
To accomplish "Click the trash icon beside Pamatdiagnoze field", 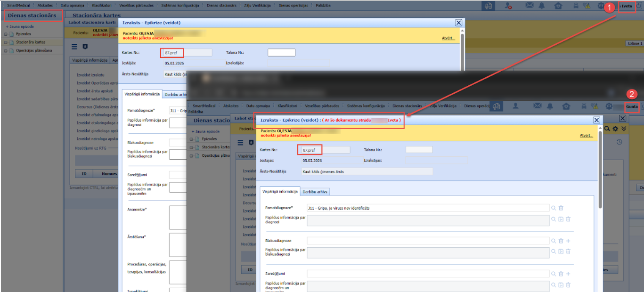I will [561, 208].
